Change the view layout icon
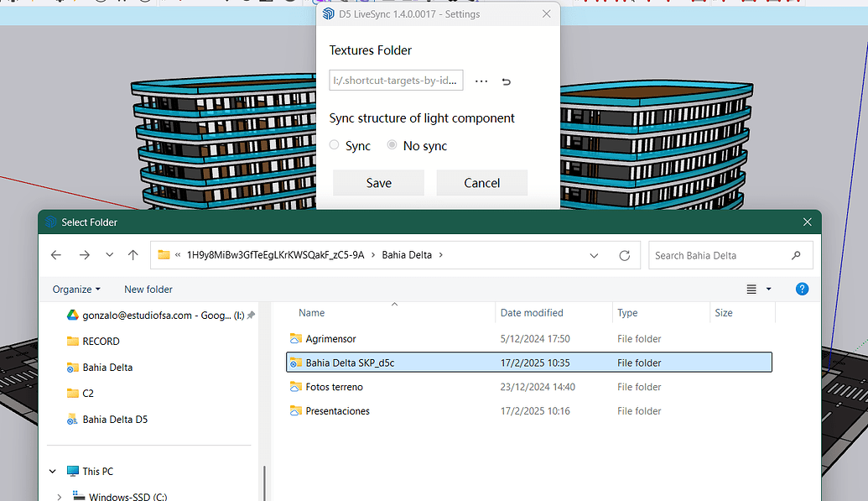 pos(751,290)
